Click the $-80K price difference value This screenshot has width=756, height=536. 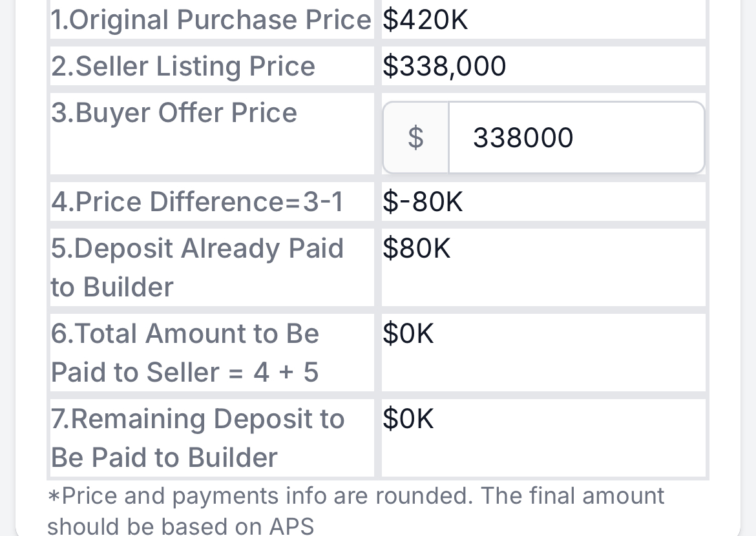click(x=423, y=201)
